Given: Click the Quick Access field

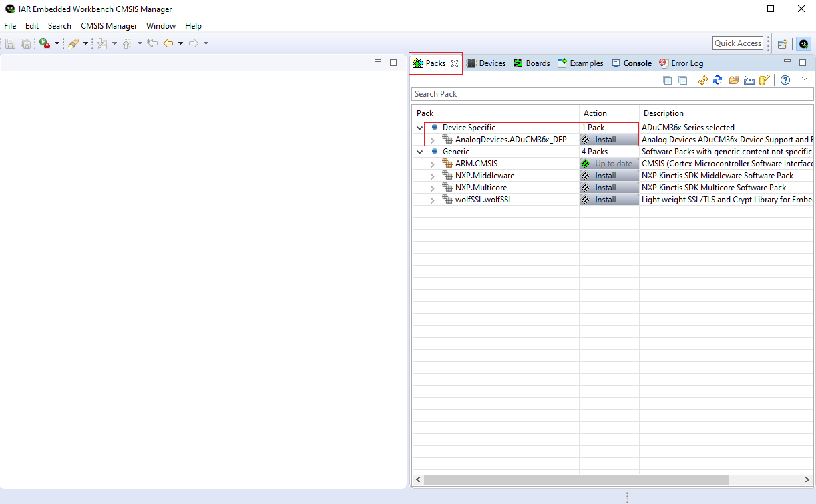Looking at the screenshot, I should [x=738, y=43].
